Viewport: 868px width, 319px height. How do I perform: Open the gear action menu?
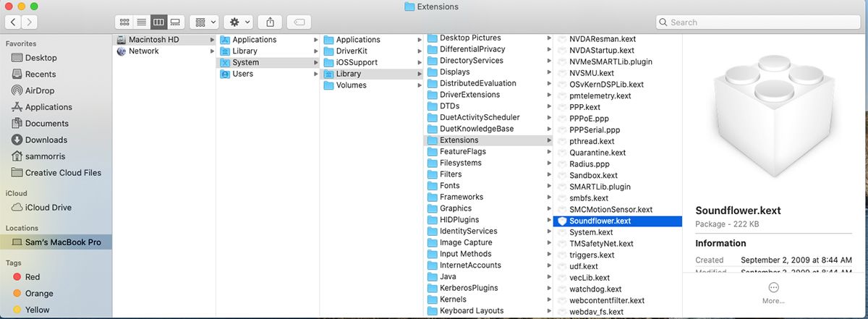tap(239, 22)
